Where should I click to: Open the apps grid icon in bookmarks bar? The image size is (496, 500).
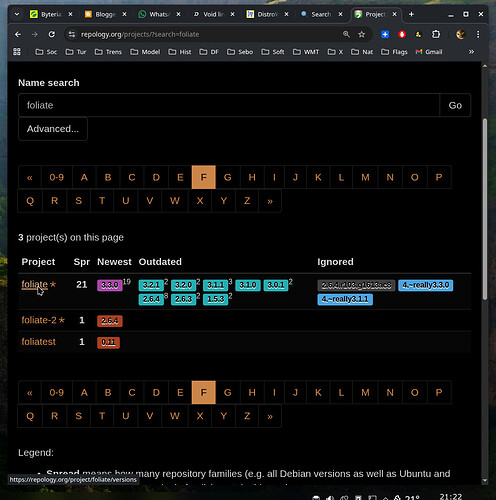point(17,52)
